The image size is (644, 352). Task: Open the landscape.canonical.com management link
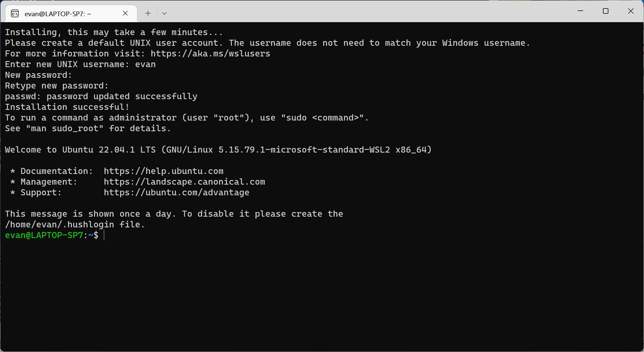tap(184, 182)
